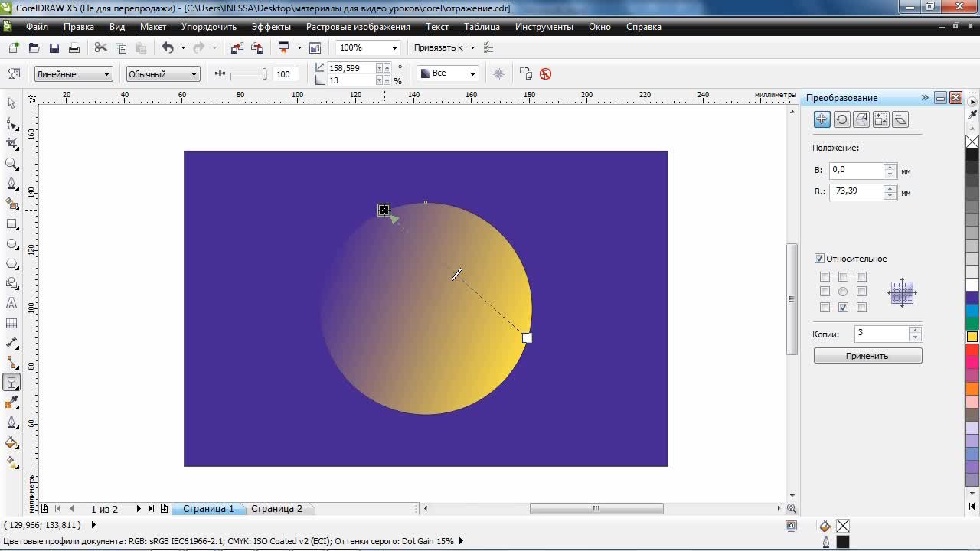
Task: Check the middle-right anchor point box
Action: click(861, 292)
